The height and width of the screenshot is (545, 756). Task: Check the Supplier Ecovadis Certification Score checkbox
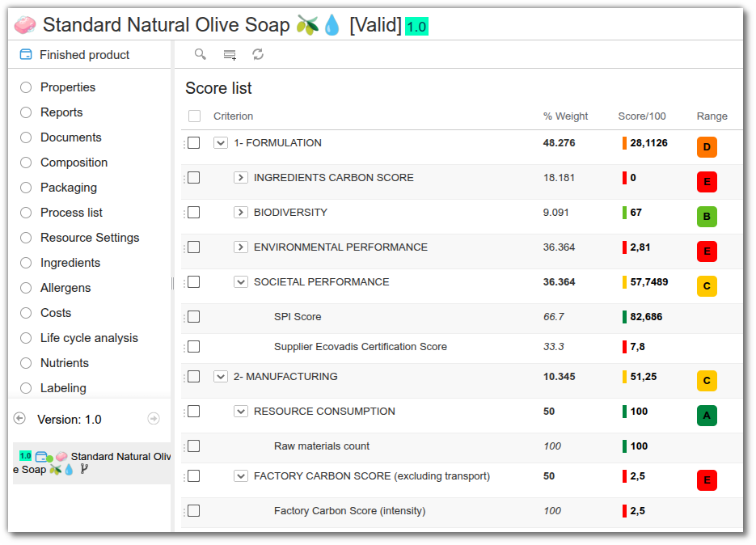tap(194, 346)
